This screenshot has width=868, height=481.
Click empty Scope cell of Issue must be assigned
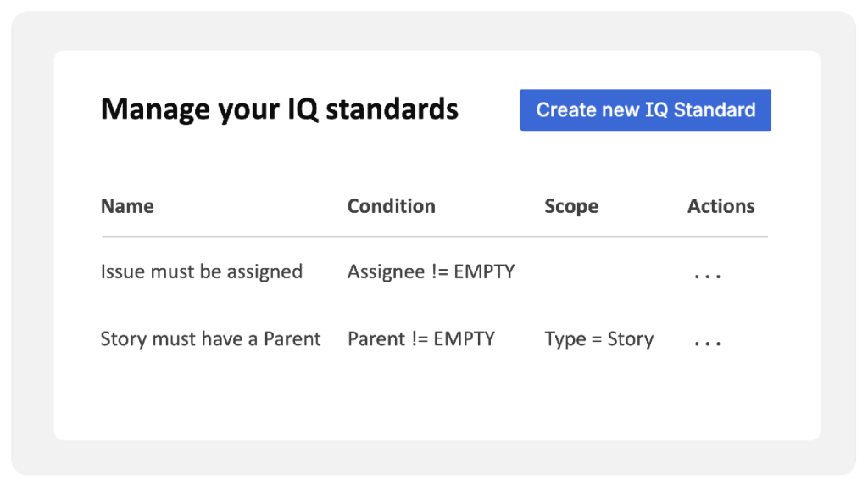(598, 272)
